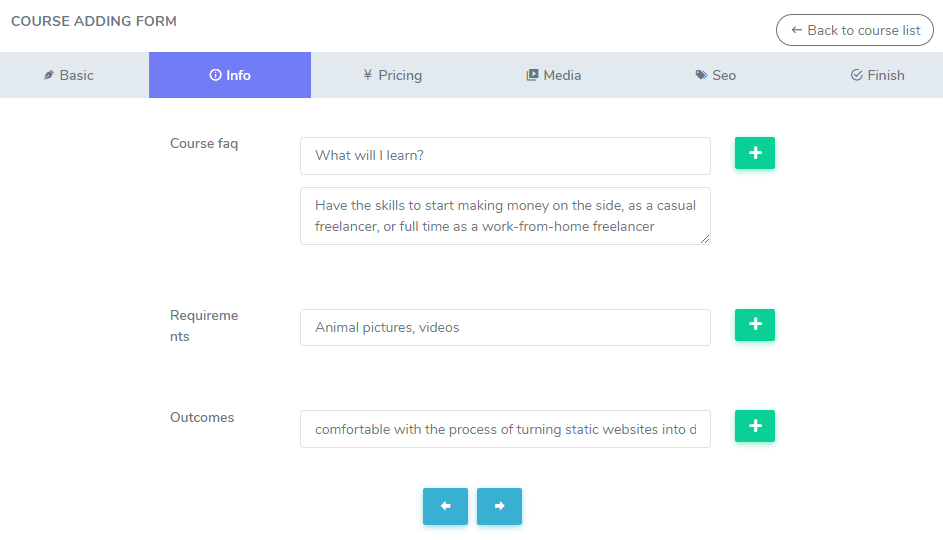The width and height of the screenshot is (943, 540).
Task: Open the Basic tab
Action: pos(69,75)
